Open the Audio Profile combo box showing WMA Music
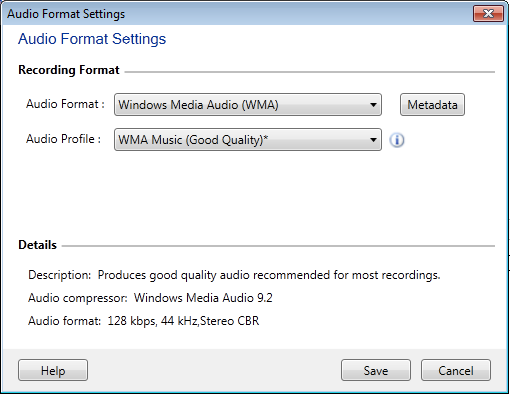The image size is (512, 396). point(248,140)
